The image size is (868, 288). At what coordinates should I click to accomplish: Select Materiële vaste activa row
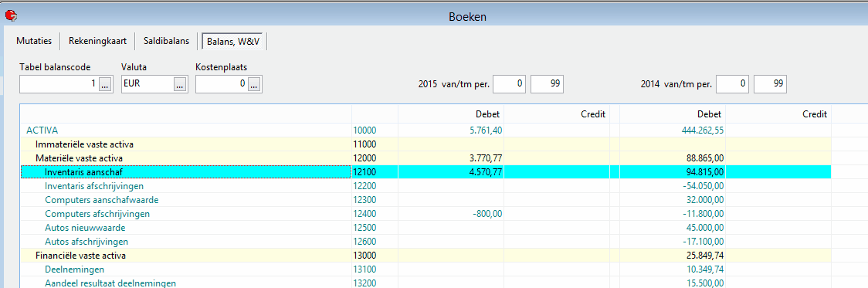(426, 158)
